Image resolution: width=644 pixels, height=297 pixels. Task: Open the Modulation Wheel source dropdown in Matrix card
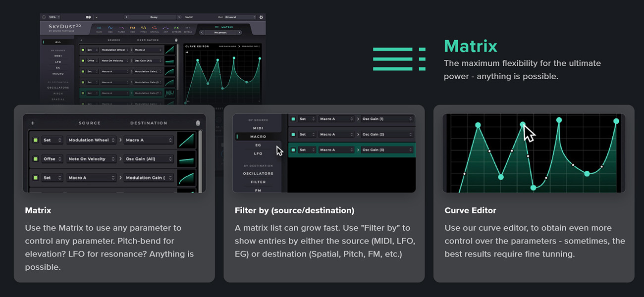click(92, 140)
